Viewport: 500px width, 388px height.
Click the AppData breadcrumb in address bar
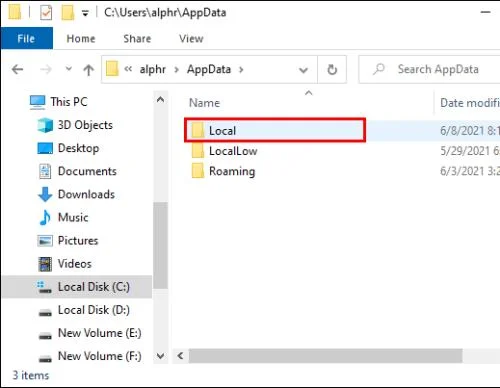click(209, 69)
